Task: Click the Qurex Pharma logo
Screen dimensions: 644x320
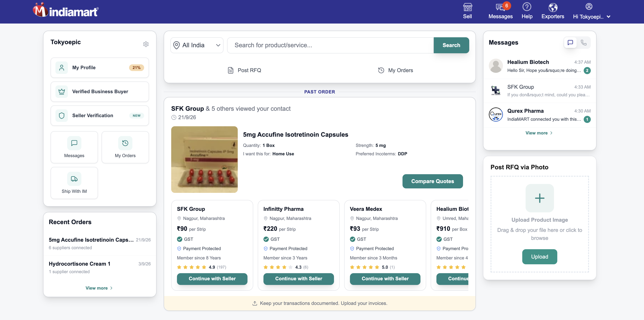Action: click(x=496, y=115)
